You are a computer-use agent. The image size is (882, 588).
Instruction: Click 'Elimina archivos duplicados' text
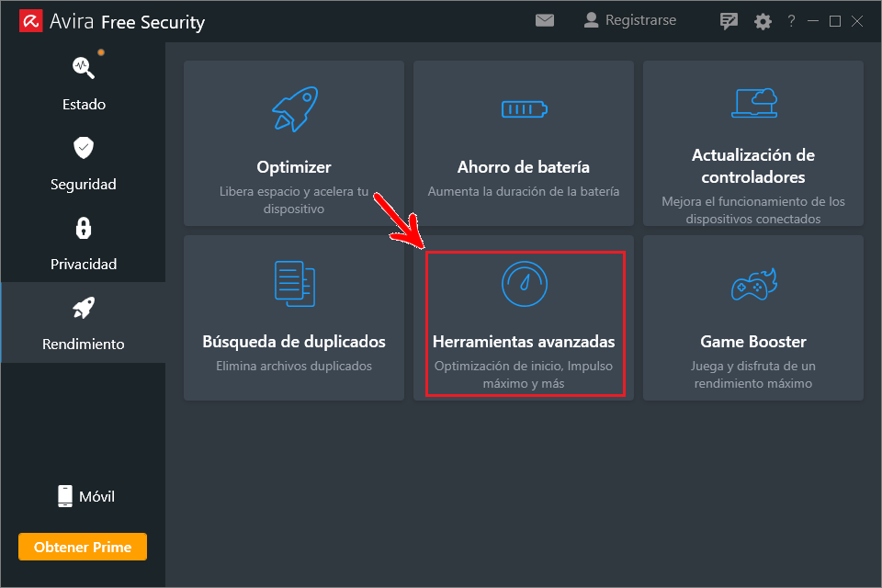[x=294, y=366]
